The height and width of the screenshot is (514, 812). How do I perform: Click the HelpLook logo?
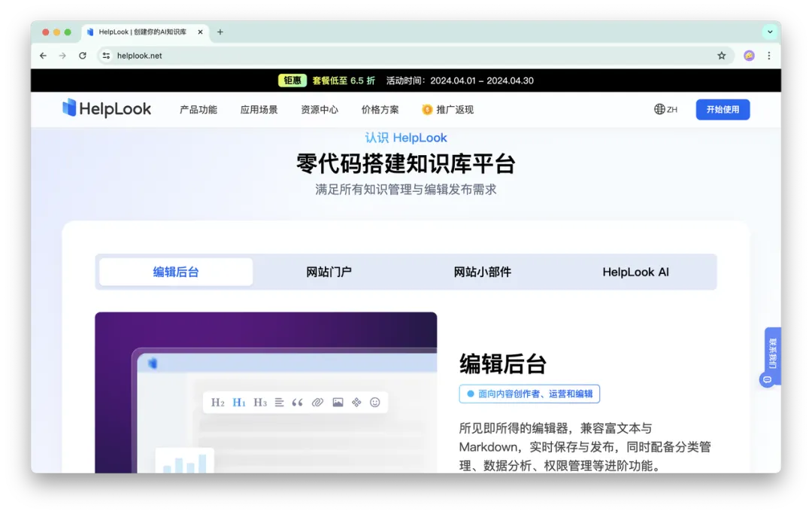point(107,108)
